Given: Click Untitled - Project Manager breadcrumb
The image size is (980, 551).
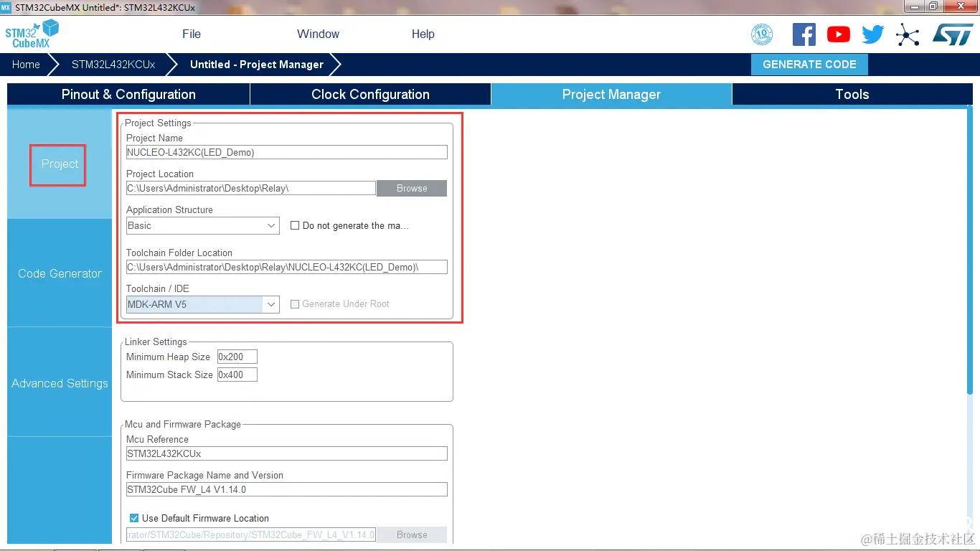Looking at the screenshot, I should (257, 65).
